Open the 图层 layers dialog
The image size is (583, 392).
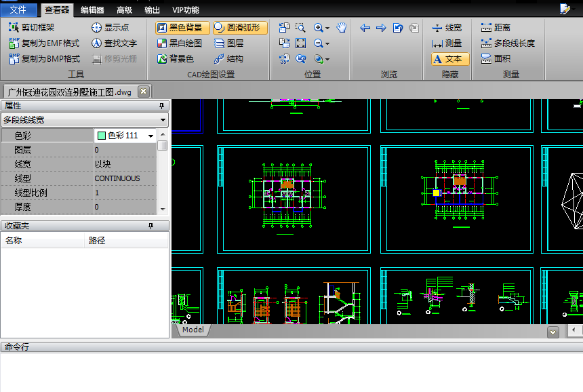click(x=228, y=43)
